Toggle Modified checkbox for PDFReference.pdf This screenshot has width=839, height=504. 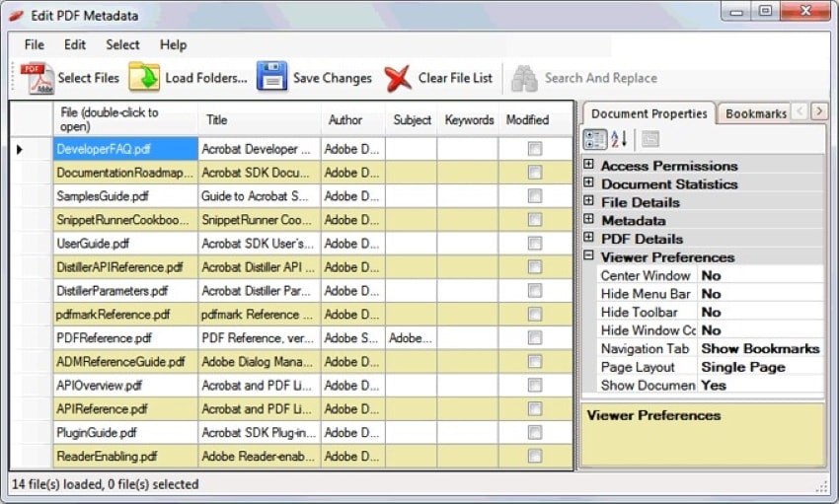click(x=535, y=337)
